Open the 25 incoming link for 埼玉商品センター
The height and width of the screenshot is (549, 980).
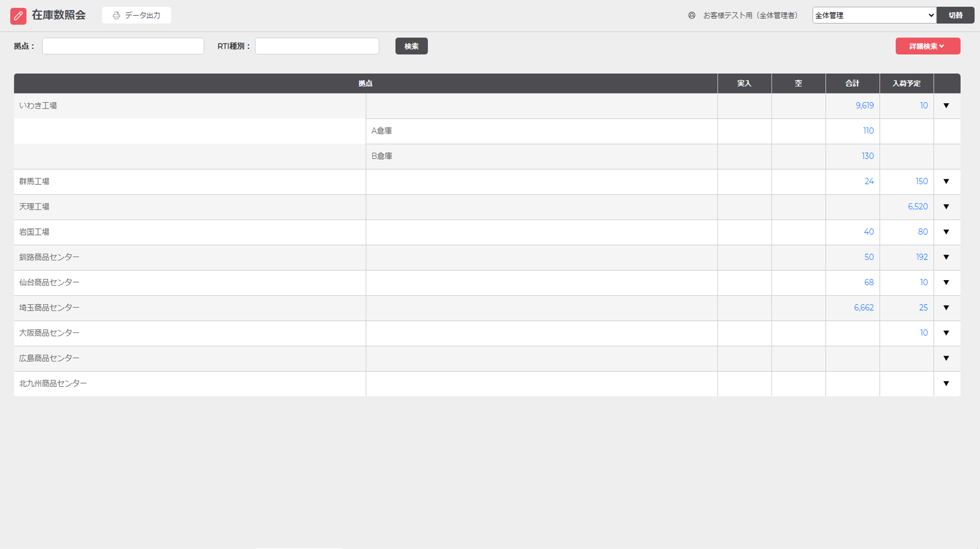tap(923, 308)
